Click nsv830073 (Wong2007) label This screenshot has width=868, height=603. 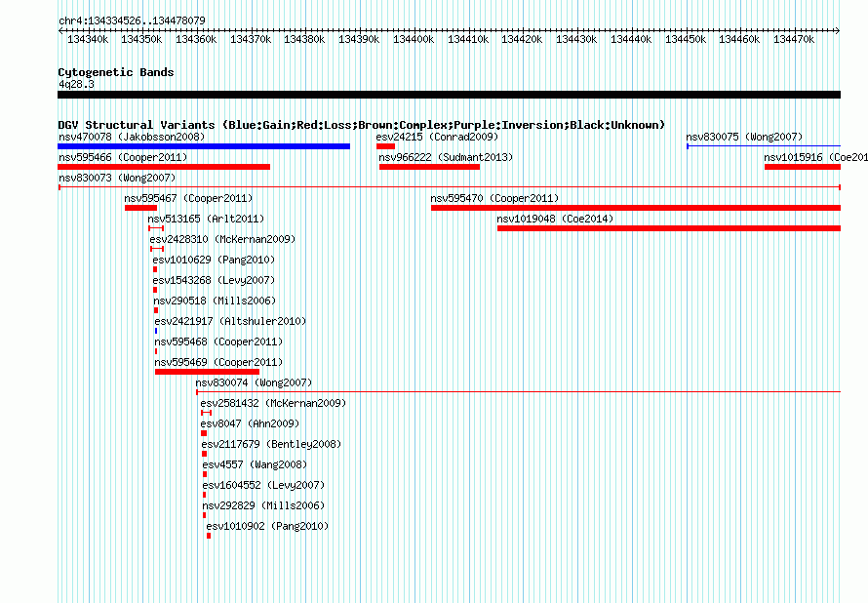117,178
